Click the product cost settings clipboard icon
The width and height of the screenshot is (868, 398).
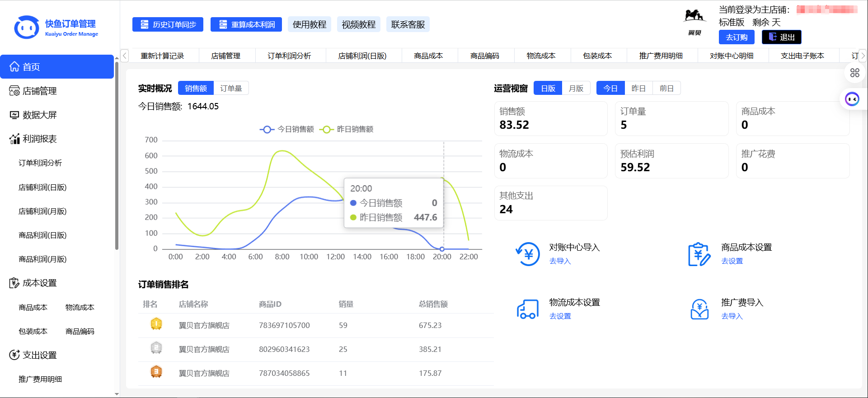[699, 254]
